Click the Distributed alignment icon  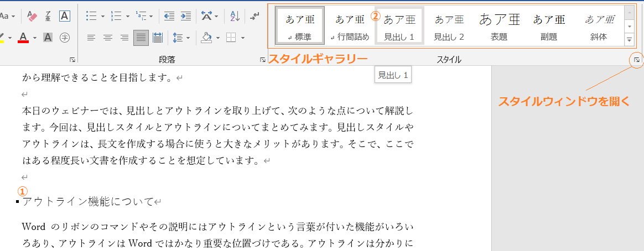[x=158, y=38]
